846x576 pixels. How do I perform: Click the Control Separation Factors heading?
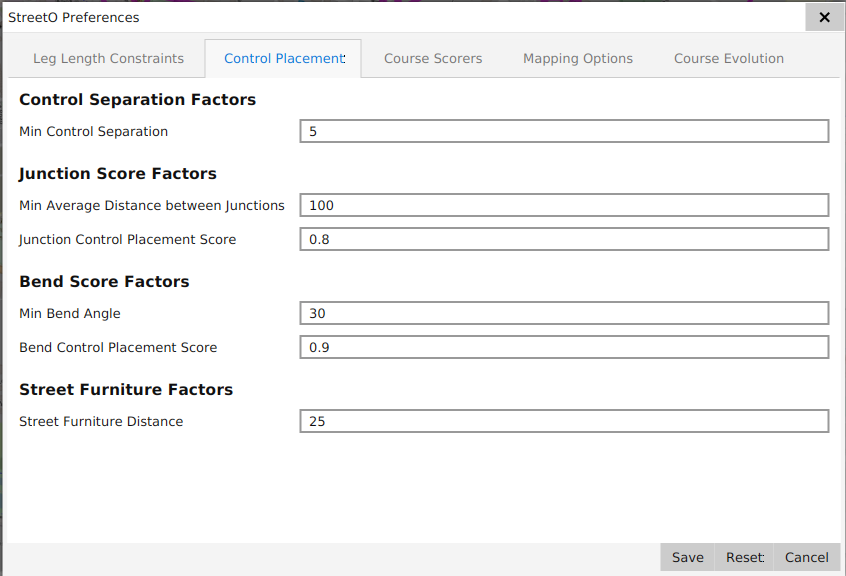pos(138,100)
